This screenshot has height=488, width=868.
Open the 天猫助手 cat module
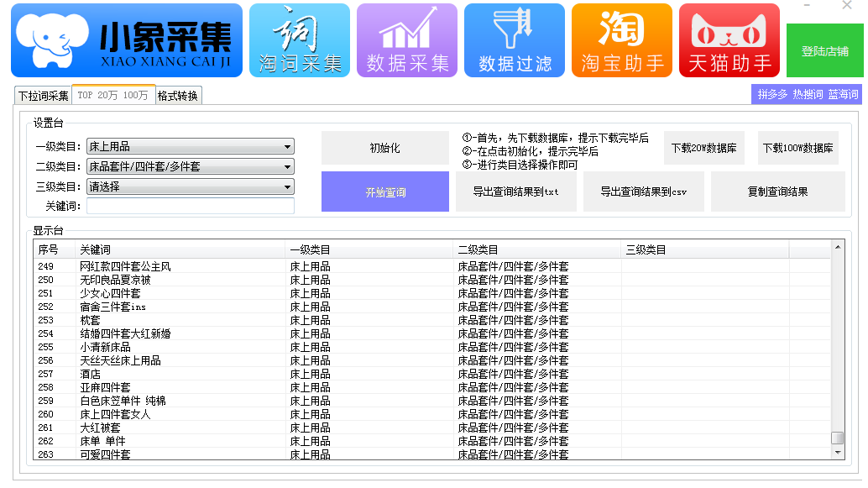tap(729, 40)
